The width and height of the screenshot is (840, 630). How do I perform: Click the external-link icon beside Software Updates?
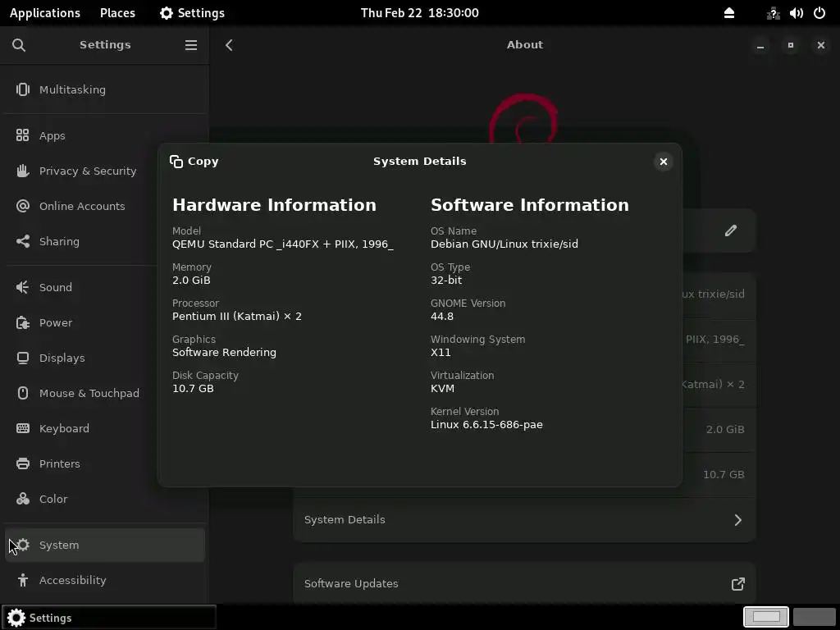[x=738, y=584]
